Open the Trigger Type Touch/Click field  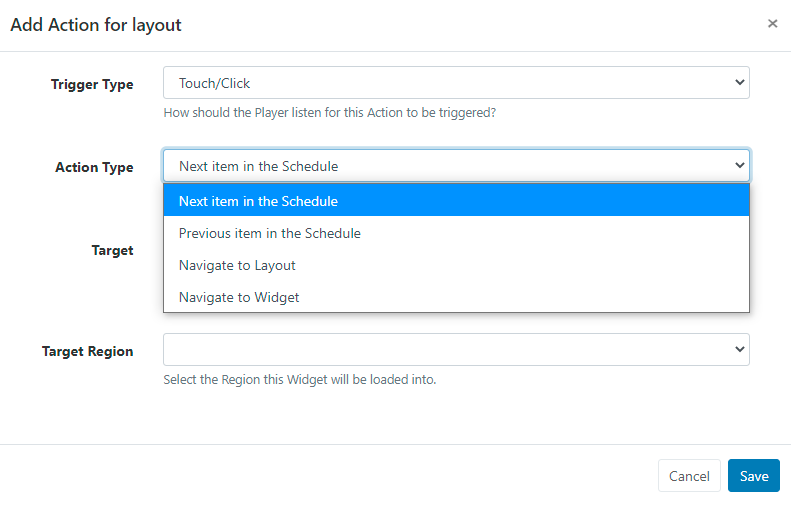coord(456,83)
